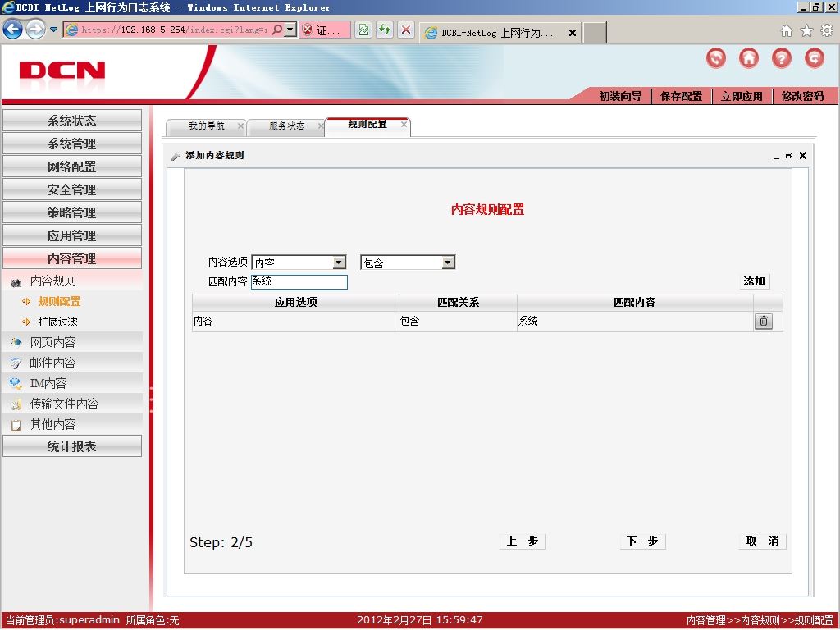Close the 服务状态 tab

321,126
